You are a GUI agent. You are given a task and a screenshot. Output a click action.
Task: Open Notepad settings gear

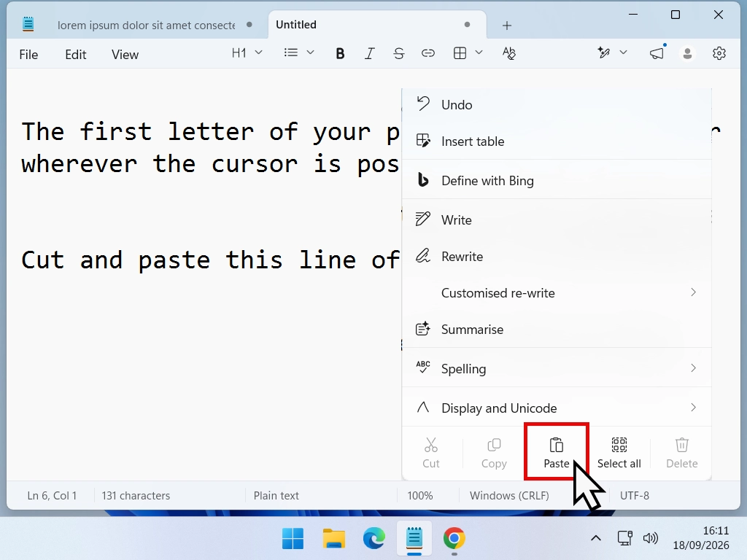pos(719,53)
